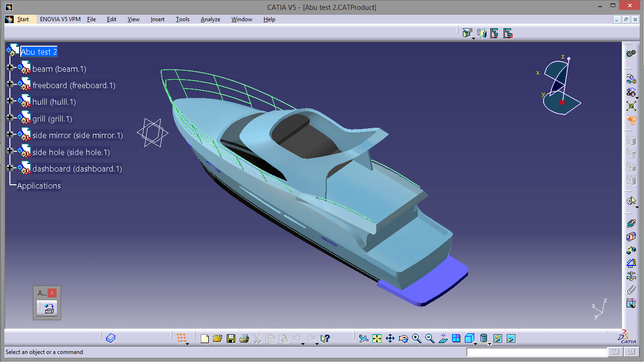Image resolution: width=644 pixels, height=362 pixels.
Task: Click the Redo arrow icon
Action: tap(311, 338)
